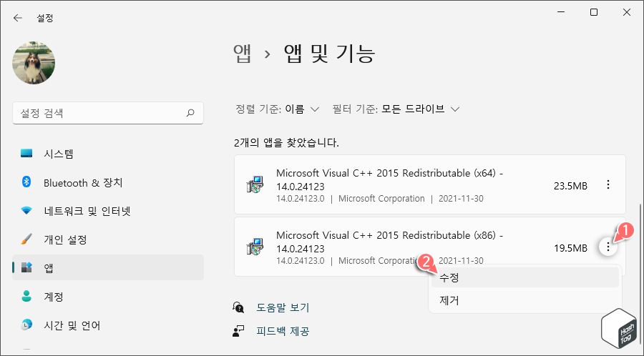Maximize the 설정 window
The image size is (644, 356).
594,13
